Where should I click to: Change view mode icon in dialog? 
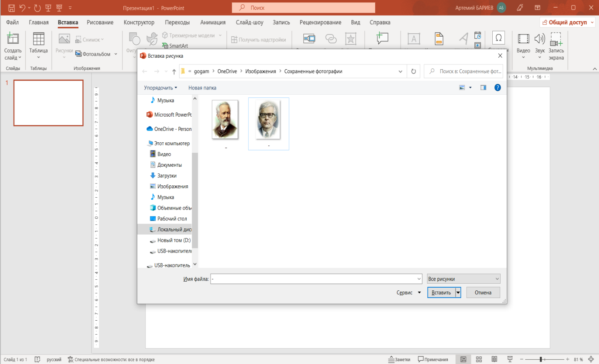pos(462,88)
